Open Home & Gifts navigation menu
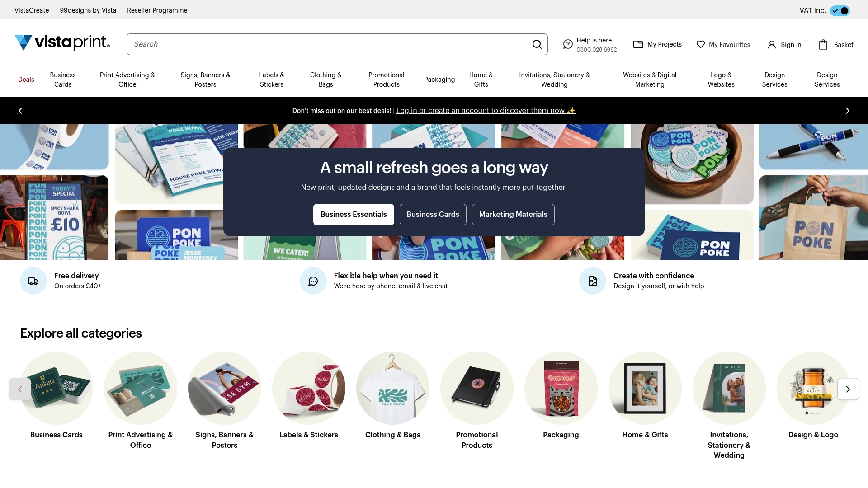 (481, 80)
